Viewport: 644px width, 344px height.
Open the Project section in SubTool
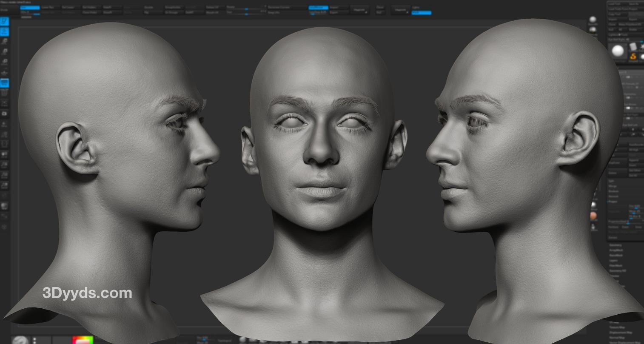(613, 202)
